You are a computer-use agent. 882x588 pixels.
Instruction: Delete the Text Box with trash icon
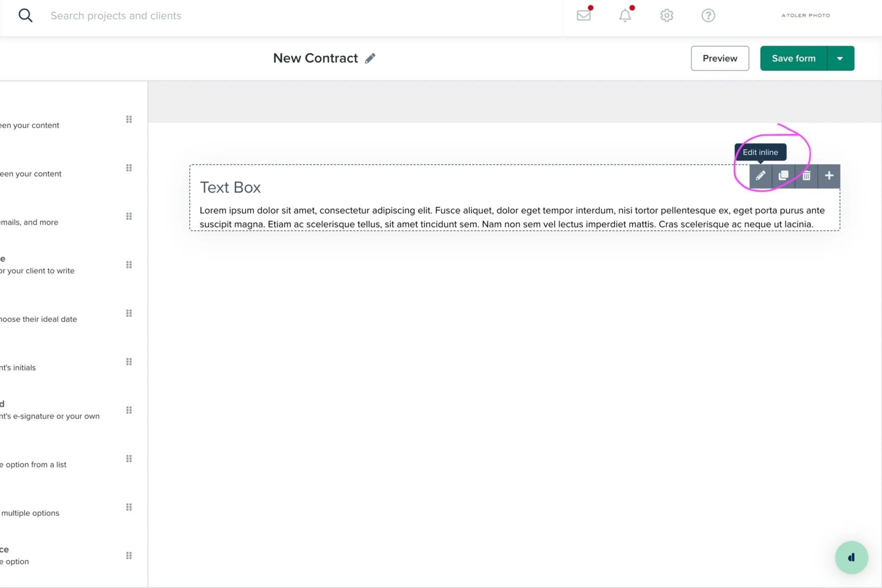pos(806,176)
